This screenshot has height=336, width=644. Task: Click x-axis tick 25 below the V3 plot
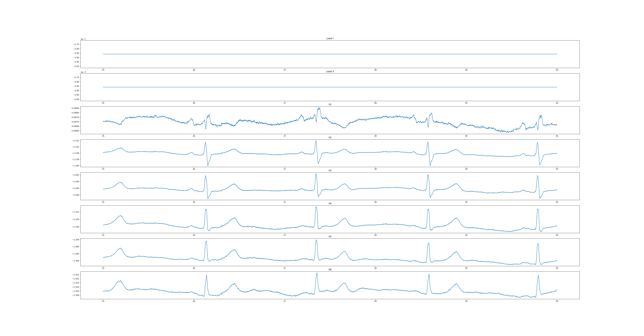pos(103,202)
